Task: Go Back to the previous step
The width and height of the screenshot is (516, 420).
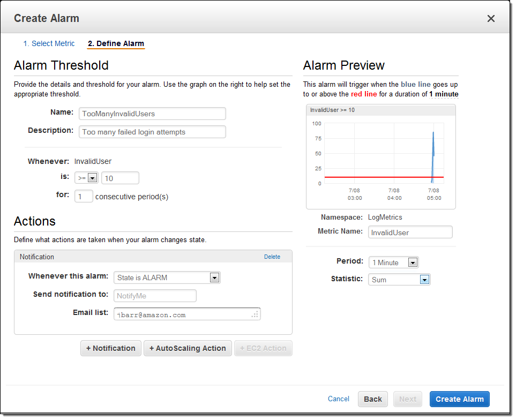Action: tap(373, 399)
